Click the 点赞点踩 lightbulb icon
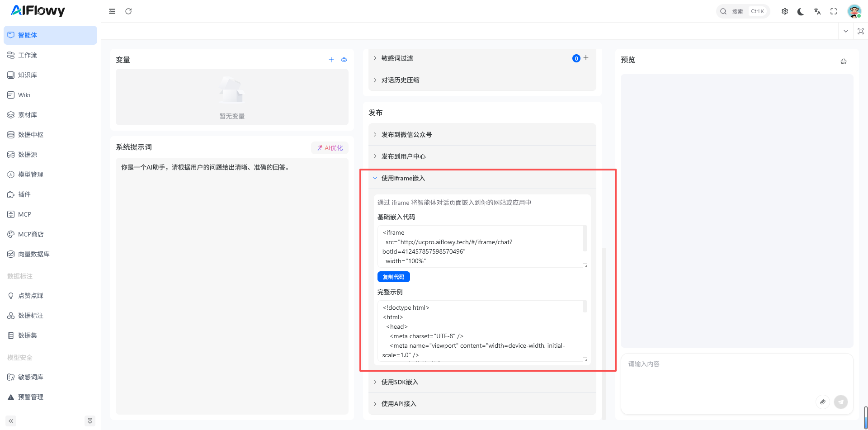 point(11,296)
